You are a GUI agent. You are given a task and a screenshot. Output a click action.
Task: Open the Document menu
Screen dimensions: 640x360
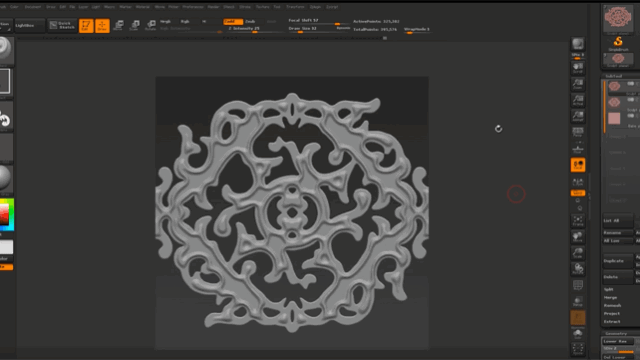[33, 7]
